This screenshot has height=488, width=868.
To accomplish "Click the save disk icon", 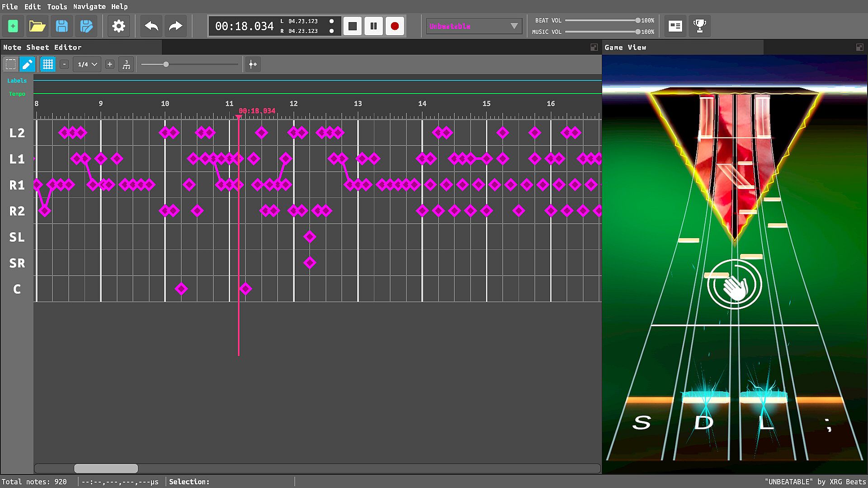I will pos(61,26).
